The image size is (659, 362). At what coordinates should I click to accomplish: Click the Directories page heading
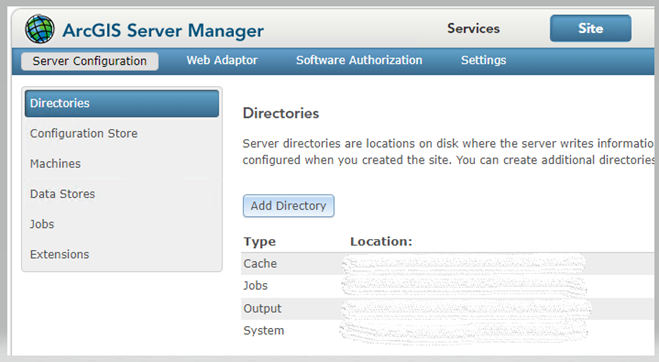point(281,114)
